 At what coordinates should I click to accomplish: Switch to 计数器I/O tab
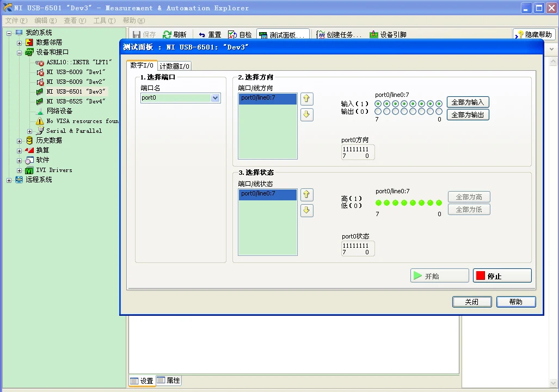point(175,66)
